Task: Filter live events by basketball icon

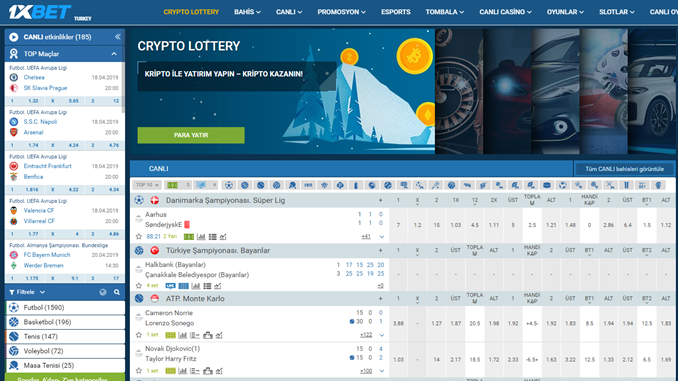Action: (x=245, y=185)
